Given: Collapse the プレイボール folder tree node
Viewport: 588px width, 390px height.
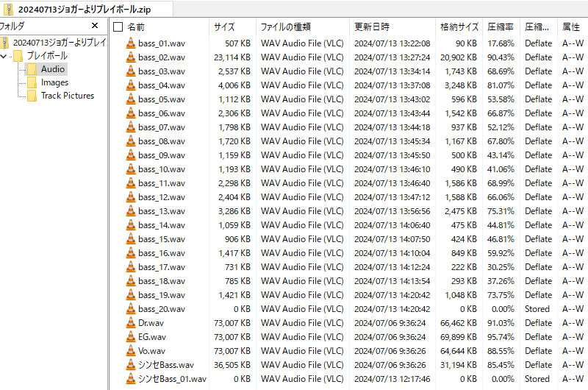Looking at the screenshot, I should coord(4,57).
